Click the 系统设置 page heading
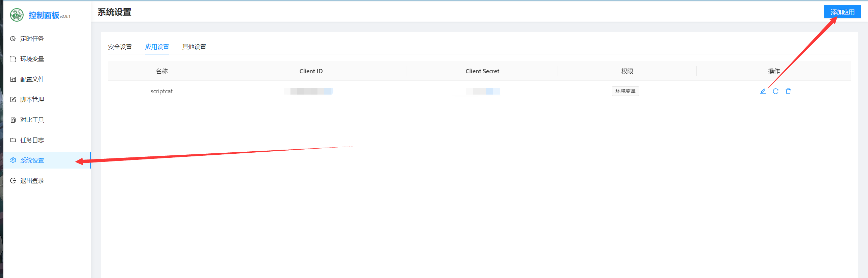 [114, 12]
